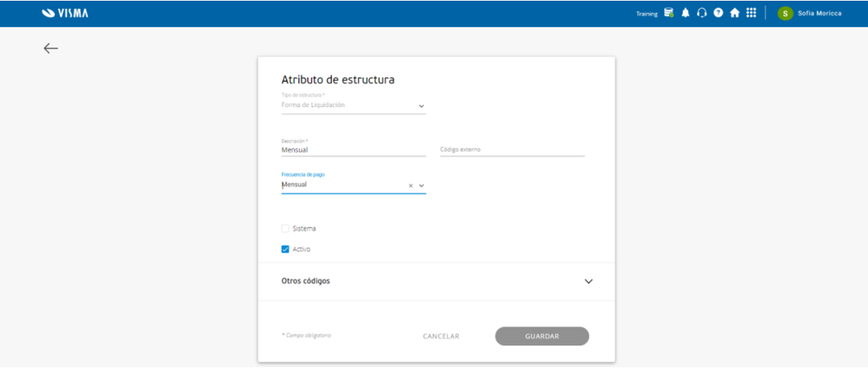Focus the Código externo field

513,150
